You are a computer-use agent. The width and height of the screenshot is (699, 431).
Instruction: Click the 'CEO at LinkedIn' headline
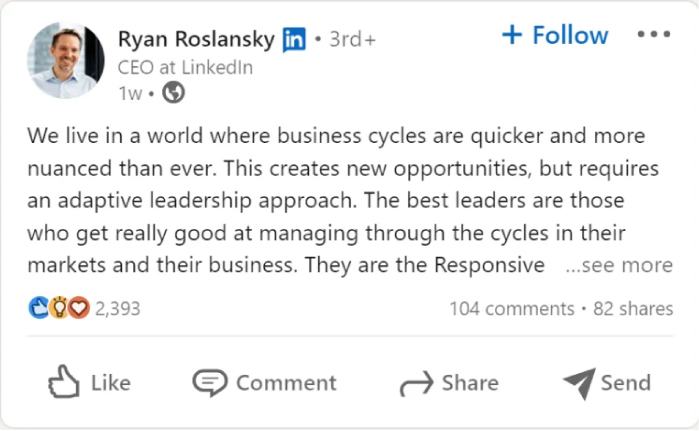pos(185,68)
